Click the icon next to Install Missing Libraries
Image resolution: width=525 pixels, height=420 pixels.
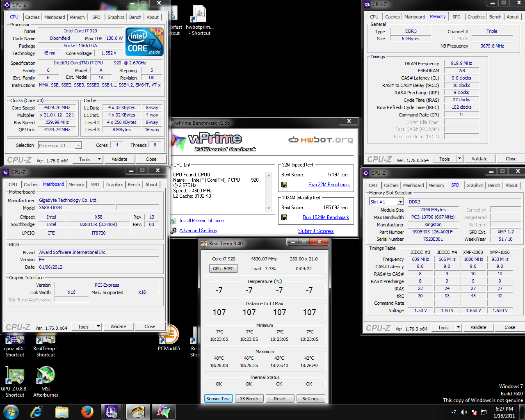[173, 221]
